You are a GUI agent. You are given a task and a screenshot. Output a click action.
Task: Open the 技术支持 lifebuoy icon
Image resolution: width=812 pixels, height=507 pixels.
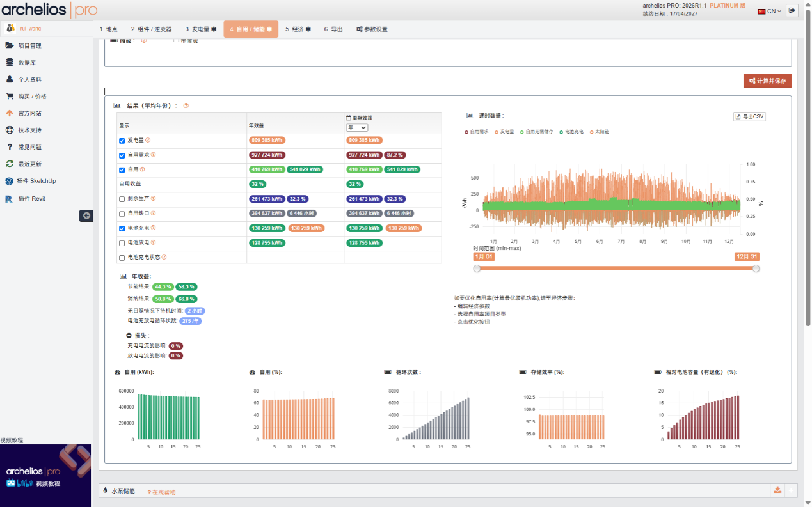click(x=10, y=130)
